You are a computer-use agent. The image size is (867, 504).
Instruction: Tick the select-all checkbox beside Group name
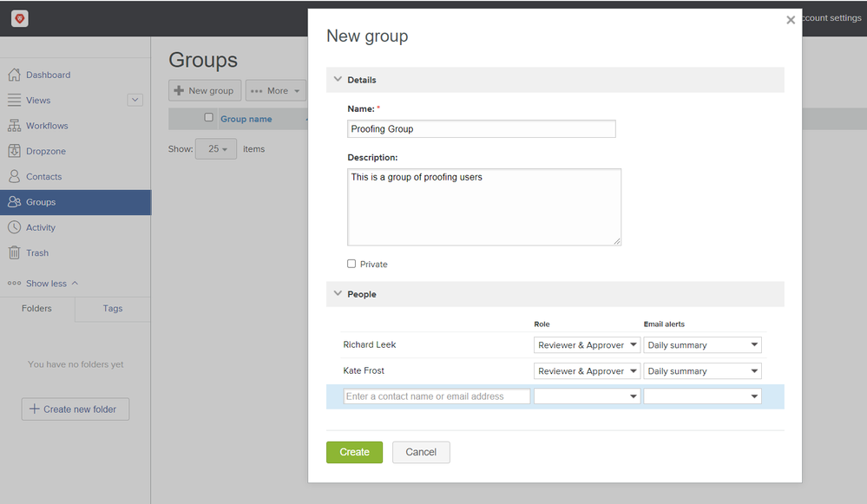click(208, 118)
